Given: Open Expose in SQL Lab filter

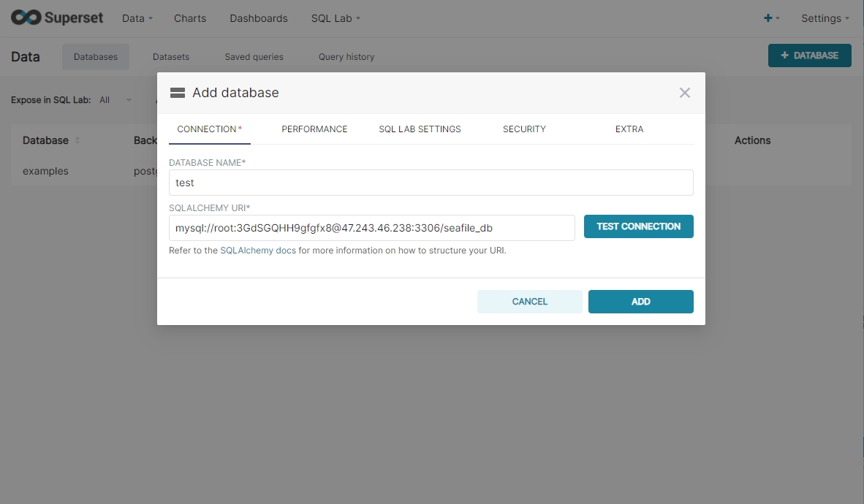Looking at the screenshot, I should pos(115,100).
